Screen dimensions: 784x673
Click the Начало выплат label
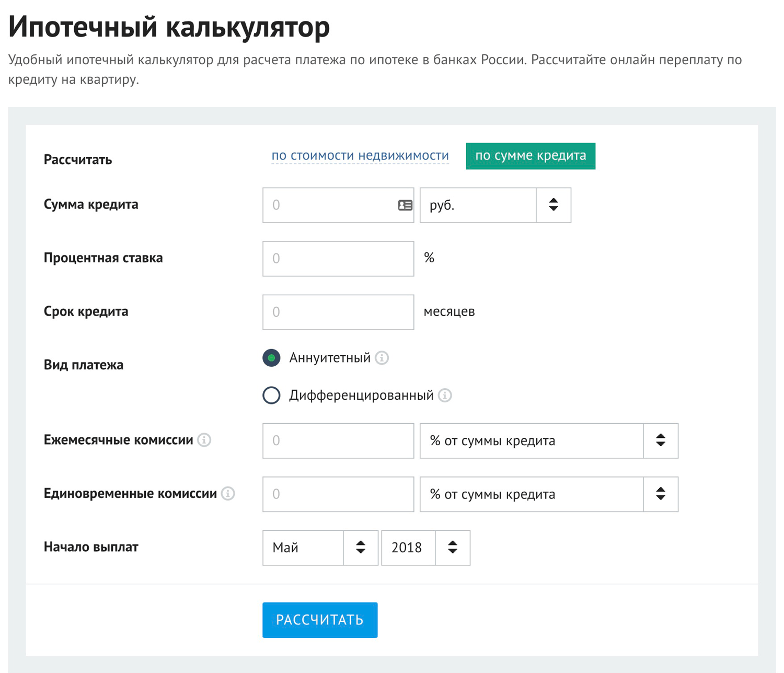[x=91, y=547]
